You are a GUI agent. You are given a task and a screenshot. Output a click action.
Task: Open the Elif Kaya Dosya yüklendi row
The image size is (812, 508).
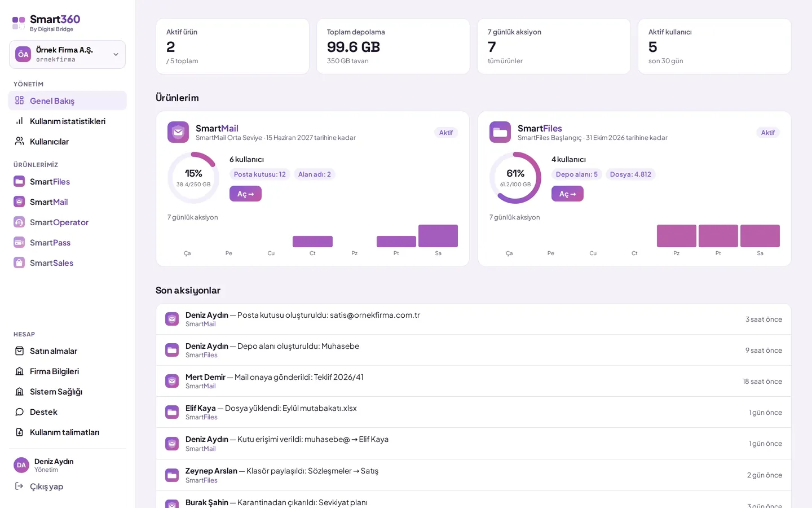point(474,413)
